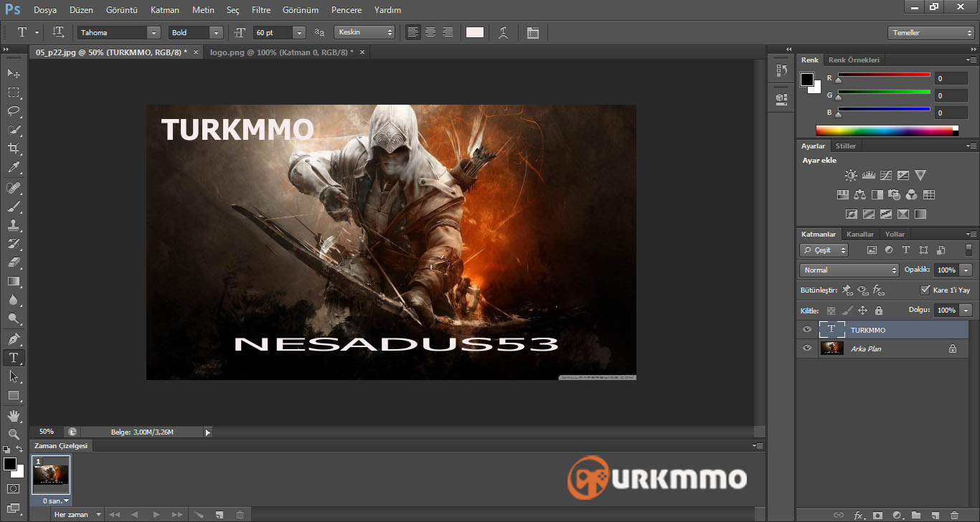Click the red R slider handle
Viewport: 980px width, 522px height.
coord(838,80)
